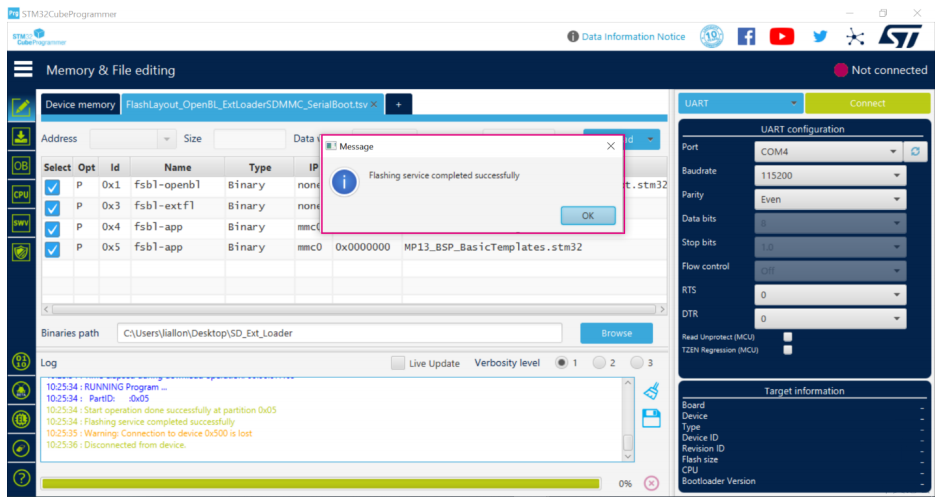Click the eraser chip sidebar icon
The image size is (939, 503).
tap(22, 448)
